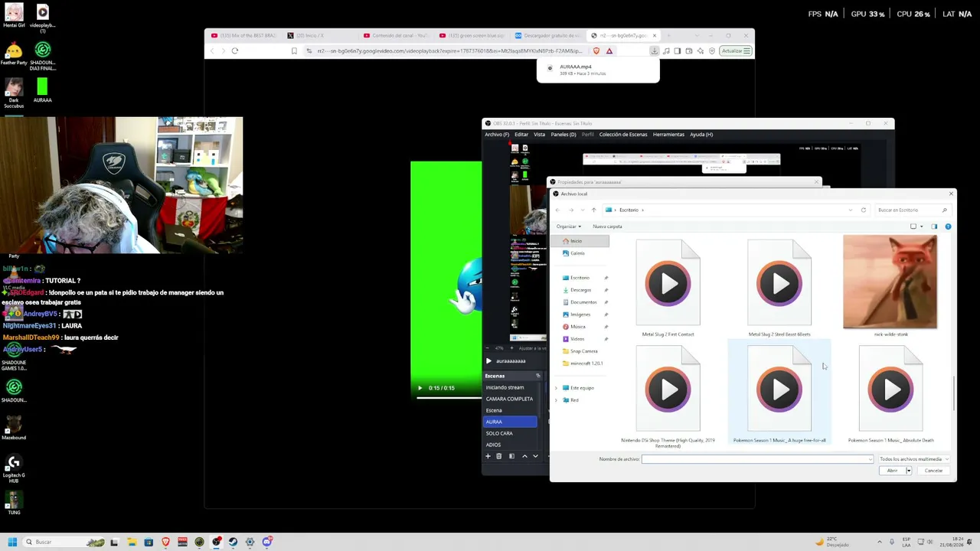Focus the Nombre de archivo input field
980x551 pixels.
click(757, 459)
